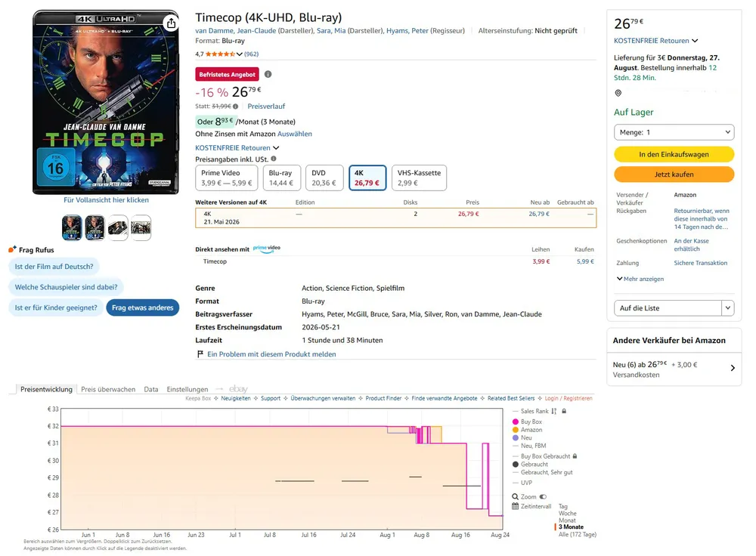
Task: Select Blu-ray 14,44 € format option
Action: 282,178
